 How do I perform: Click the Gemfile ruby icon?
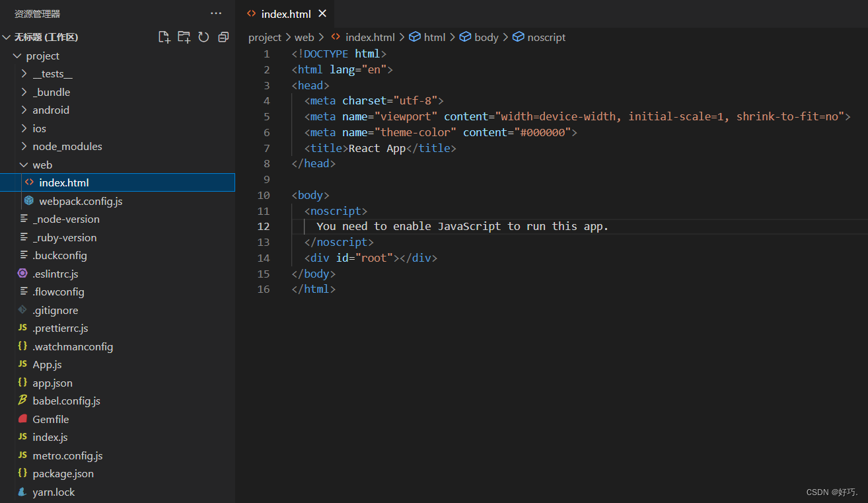(x=22, y=419)
